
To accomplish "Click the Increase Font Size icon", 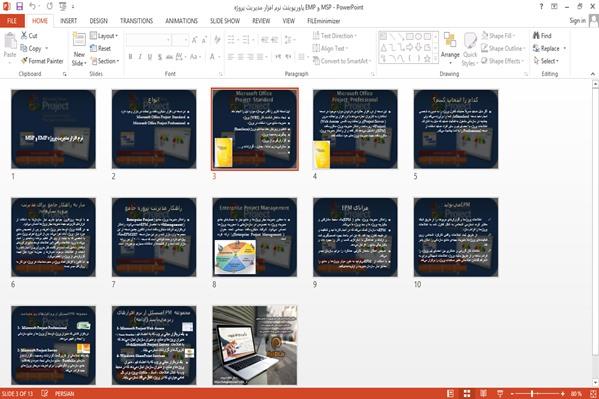I will pos(194,40).
